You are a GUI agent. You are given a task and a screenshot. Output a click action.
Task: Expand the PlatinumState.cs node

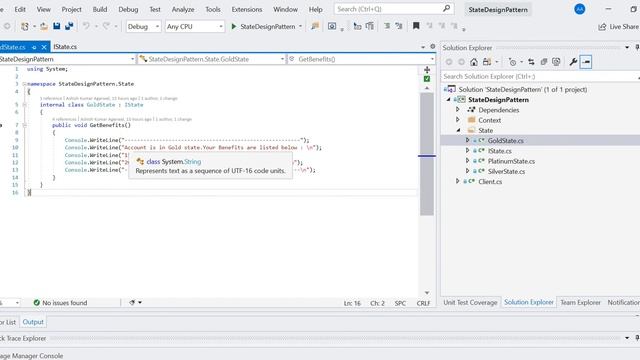coord(467,161)
